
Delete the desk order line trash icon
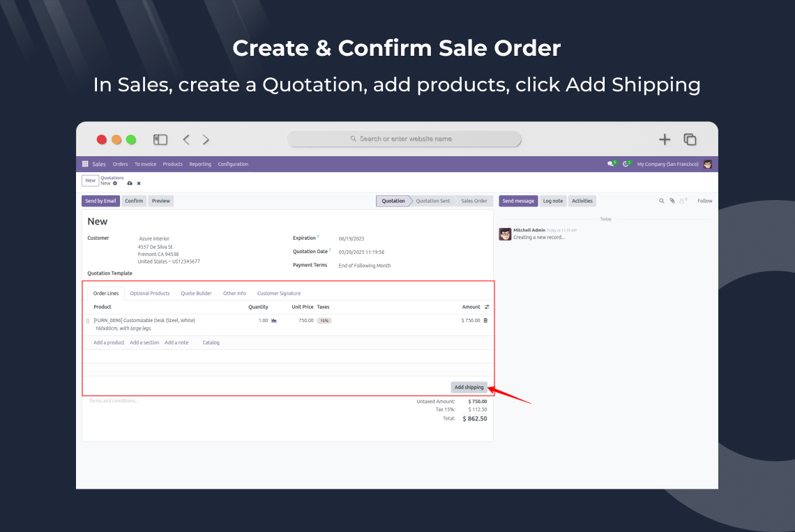485,321
